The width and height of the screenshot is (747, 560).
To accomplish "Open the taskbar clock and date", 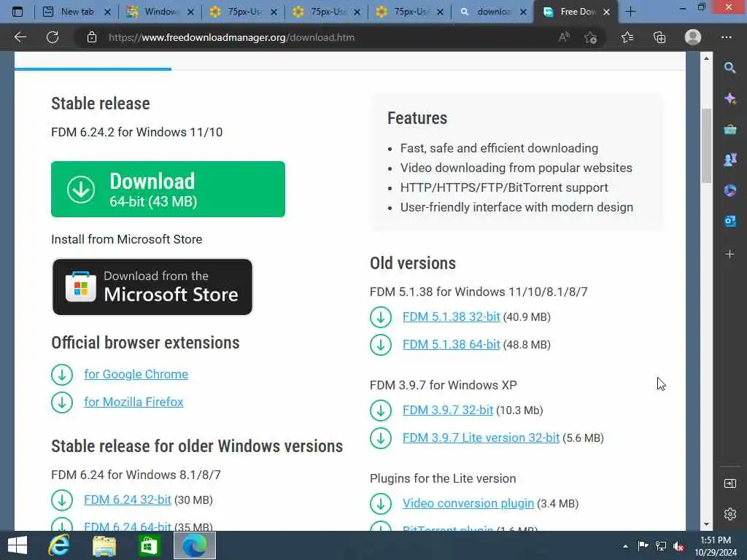I will [716, 546].
